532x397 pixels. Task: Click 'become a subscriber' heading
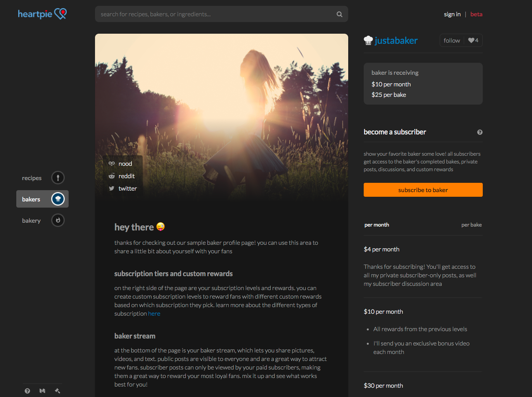pyautogui.click(x=395, y=132)
